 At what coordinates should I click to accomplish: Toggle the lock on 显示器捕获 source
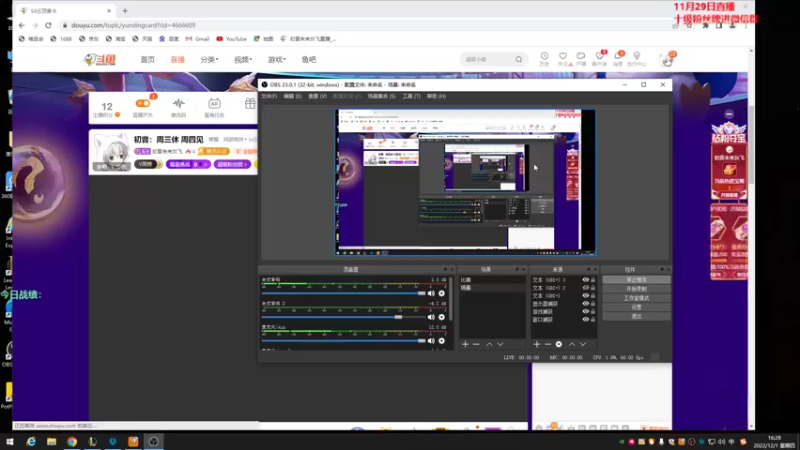click(x=593, y=304)
